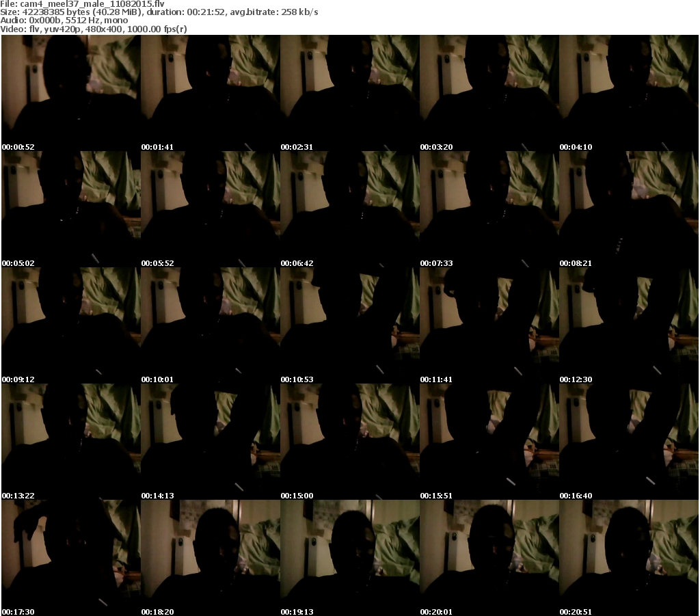Open the frame stamped 00:05:02
700x616 pixels.
71,209
